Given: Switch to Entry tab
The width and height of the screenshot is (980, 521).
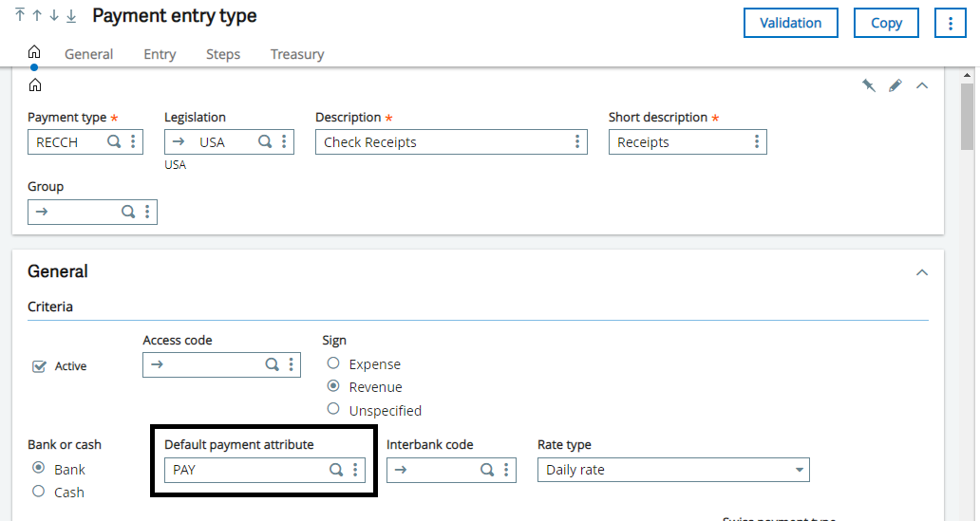Looking at the screenshot, I should pos(160,54).
